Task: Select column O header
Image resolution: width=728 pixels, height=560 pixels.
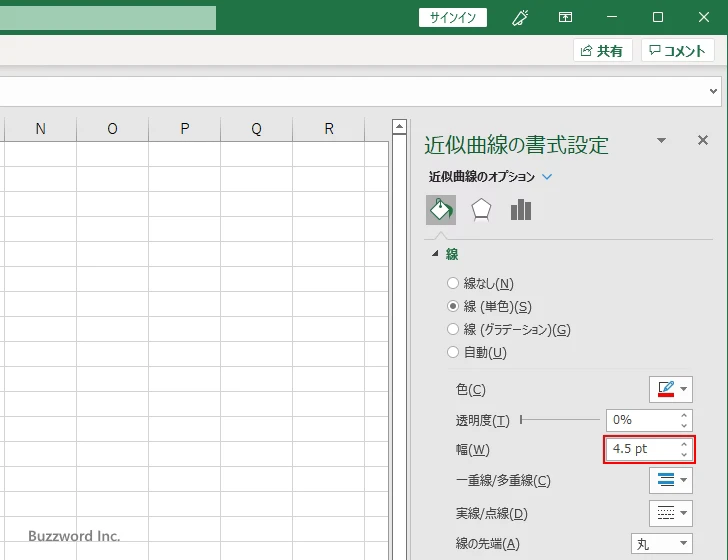Action: pos(112,129)
